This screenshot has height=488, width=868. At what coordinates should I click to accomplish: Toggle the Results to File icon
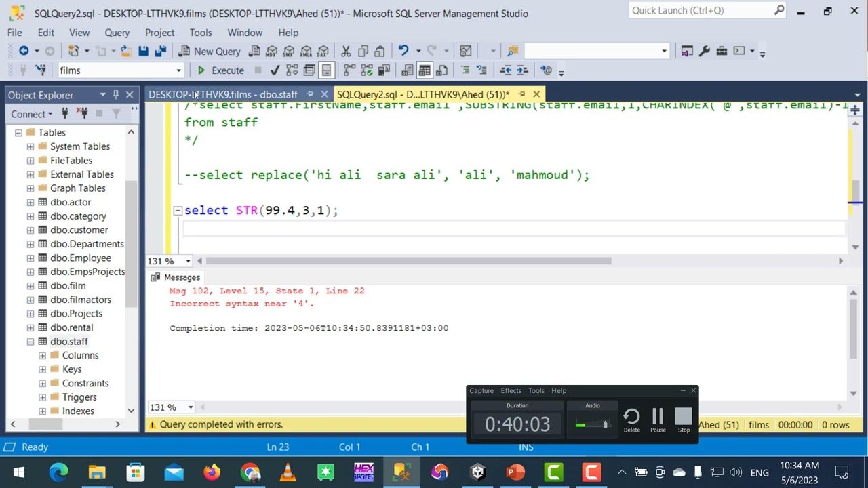441,70
